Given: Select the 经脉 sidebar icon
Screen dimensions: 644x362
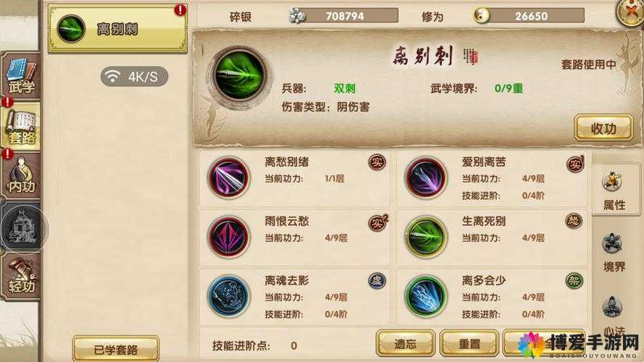Looking at the screenshot, I should click(x=22, y=229).
